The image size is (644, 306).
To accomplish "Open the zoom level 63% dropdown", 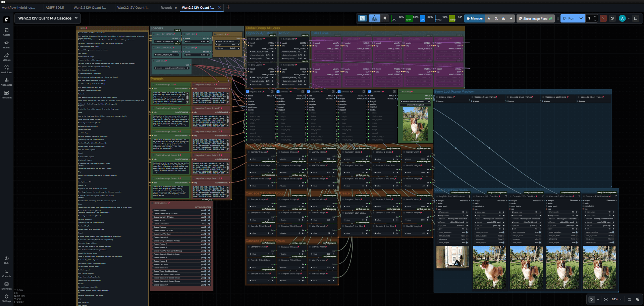I will pos(616,299).
